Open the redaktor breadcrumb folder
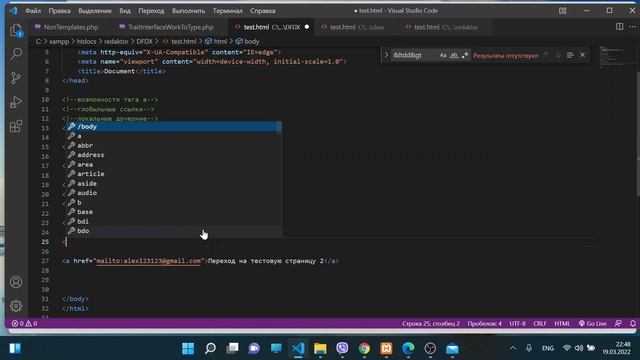This screenshot has width=640, height=360. (x=116, y=41)
